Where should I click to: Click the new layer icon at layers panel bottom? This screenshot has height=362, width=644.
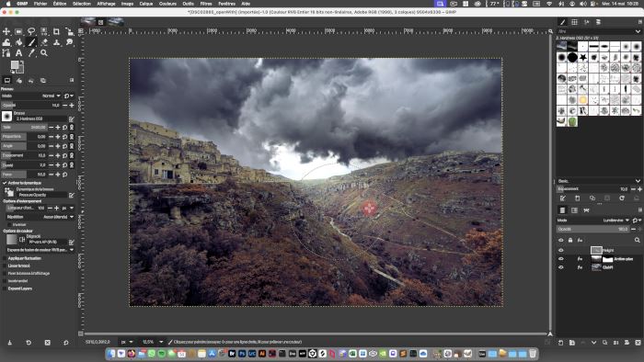560,343
